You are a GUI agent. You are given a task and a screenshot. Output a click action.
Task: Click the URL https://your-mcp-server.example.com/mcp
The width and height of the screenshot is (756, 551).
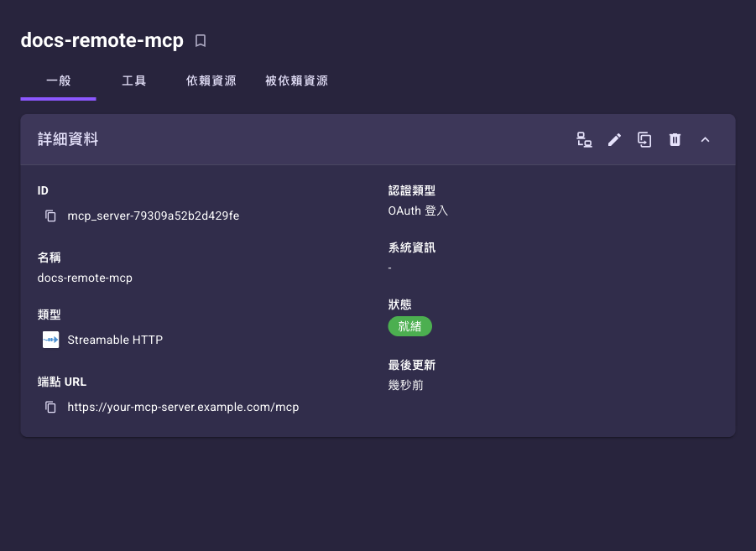click(x=183, y=407)
